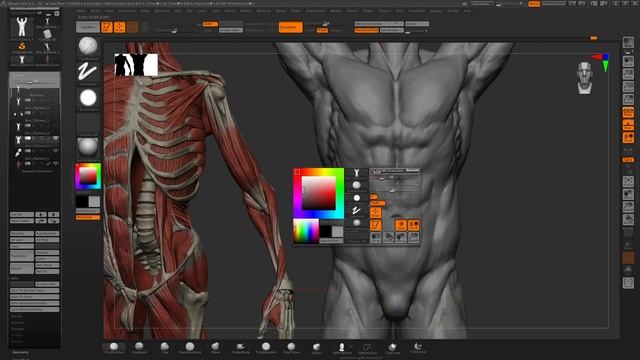Select black secondary color swatch in left shelf
This screenshot has height=360, width=640.
click(x=82, y=201)
